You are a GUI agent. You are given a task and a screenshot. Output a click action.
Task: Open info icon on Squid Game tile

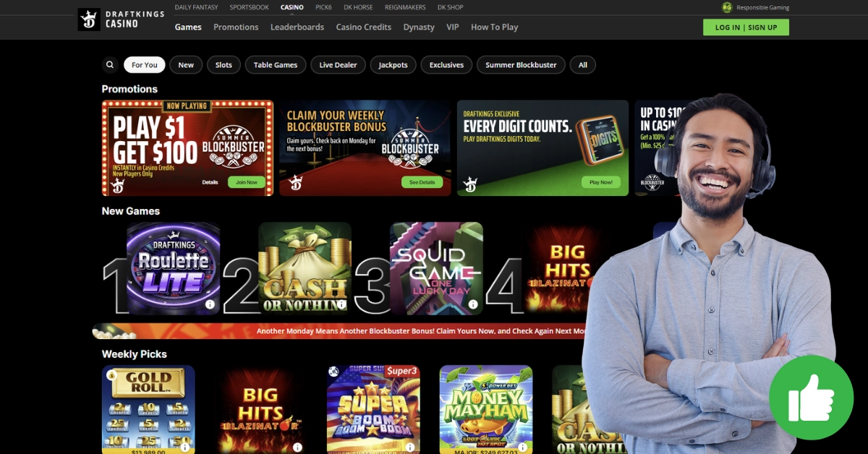pos(473,304)
